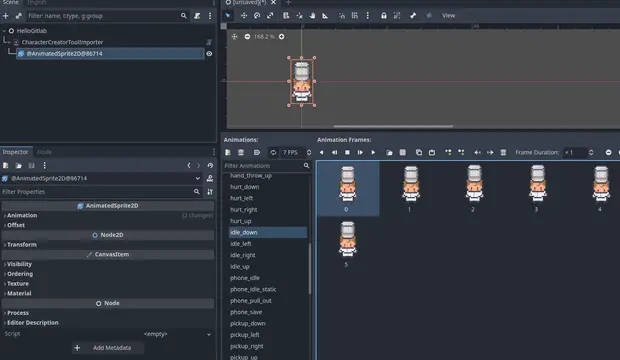Click the Group Selected Nodes icon
Viewport: 620px width, 360px height.
(397, 15)
